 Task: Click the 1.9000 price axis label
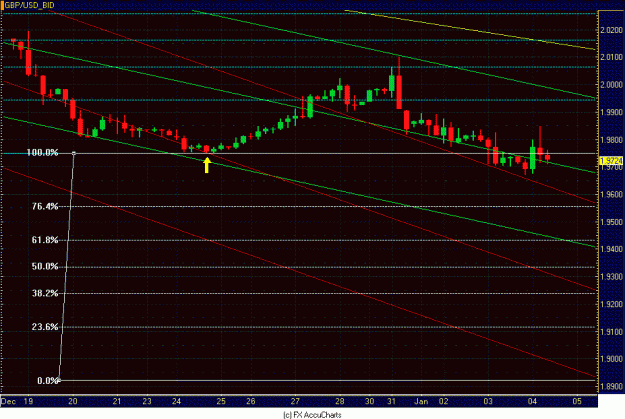coord(611,359)
